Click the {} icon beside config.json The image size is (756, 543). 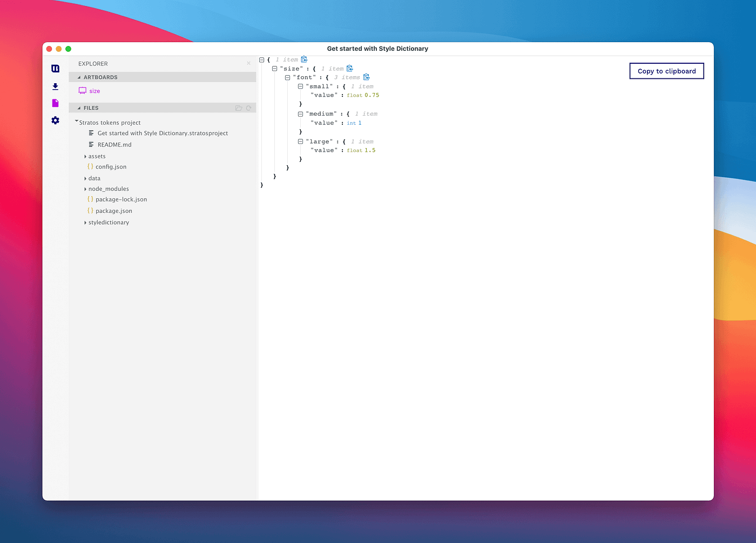(90, 166)
